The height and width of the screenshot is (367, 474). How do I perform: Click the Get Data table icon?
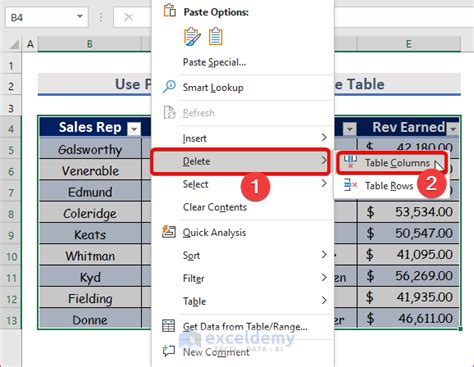pos(168,326)
